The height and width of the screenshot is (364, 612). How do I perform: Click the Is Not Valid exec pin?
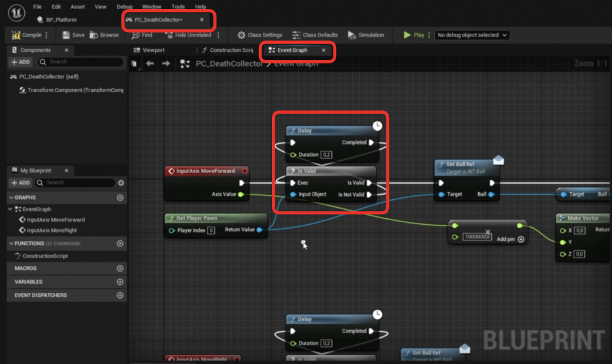point(369,194)
